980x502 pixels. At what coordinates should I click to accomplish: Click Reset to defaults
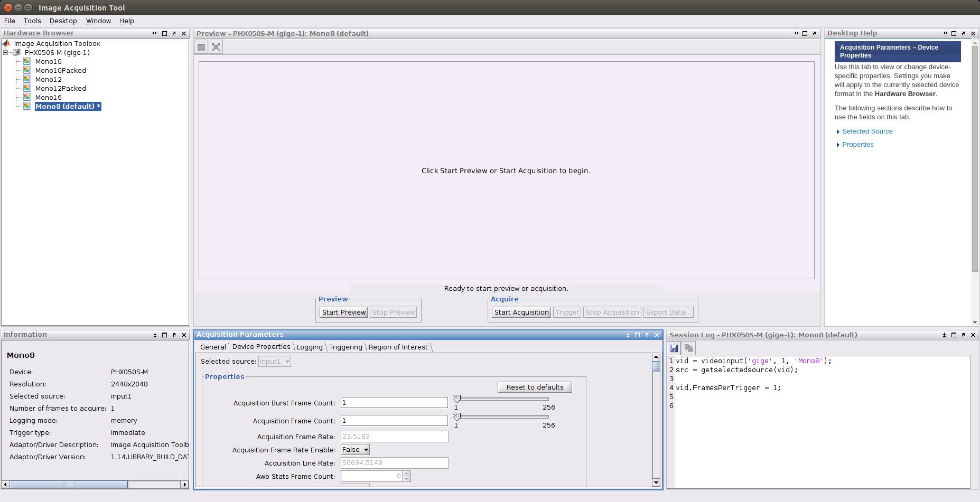[534, 387]
